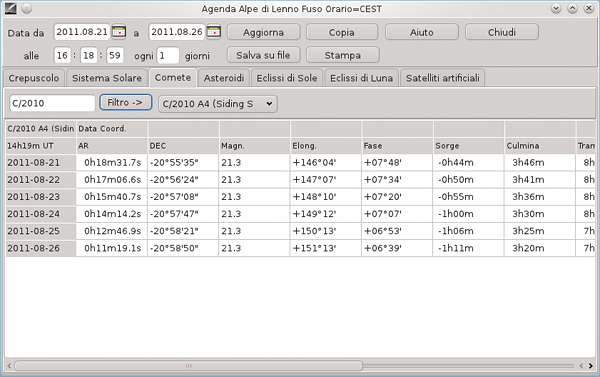Image resolution: width=600 pixels, height=377 pixels.
Task: Click the Stampa print button
Action: coord(343,55)
